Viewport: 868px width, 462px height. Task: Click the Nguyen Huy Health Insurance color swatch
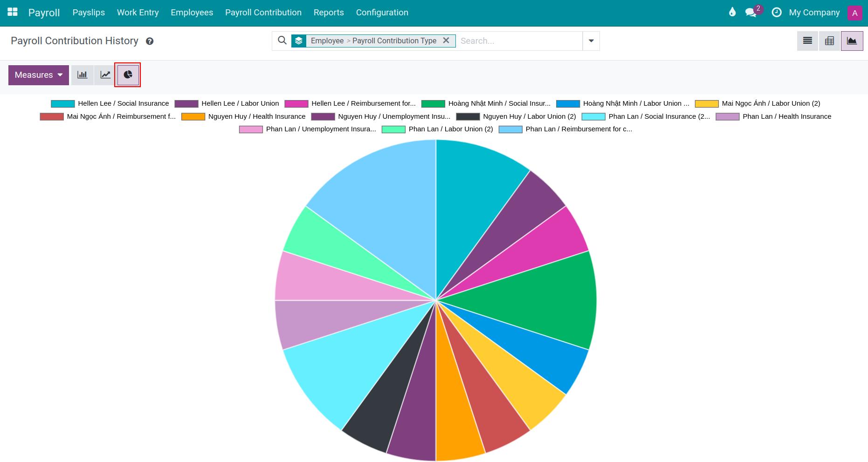tap(193, 116)
